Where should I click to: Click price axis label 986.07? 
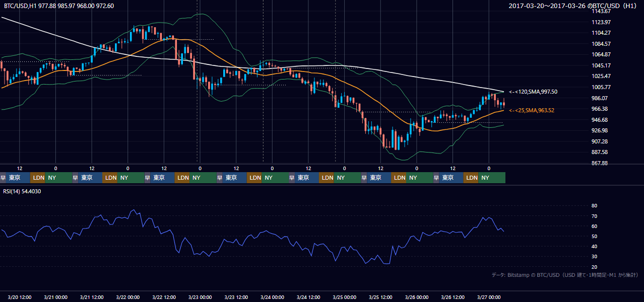pyautogui.click(x=600, y=98)
